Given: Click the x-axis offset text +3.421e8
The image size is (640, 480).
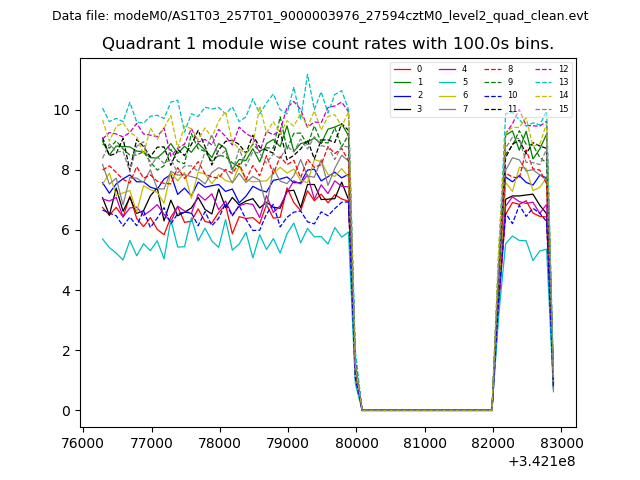Looking at the screenshot, I should [x=541, y=461].
